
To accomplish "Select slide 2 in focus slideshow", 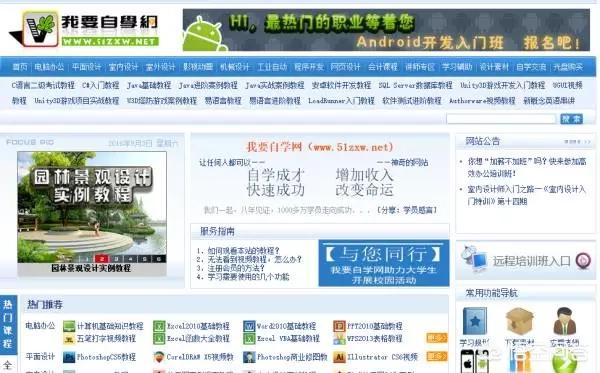I will (x=102, y=259).
